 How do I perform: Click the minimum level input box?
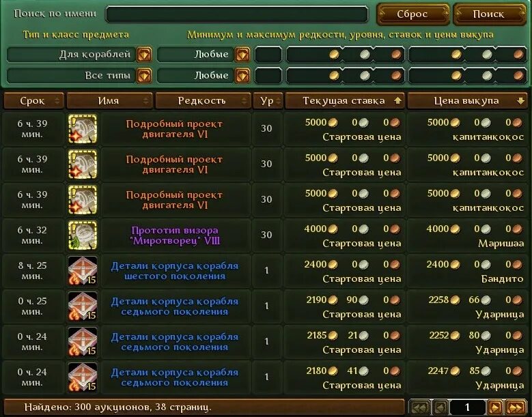[x=268, y=55]
